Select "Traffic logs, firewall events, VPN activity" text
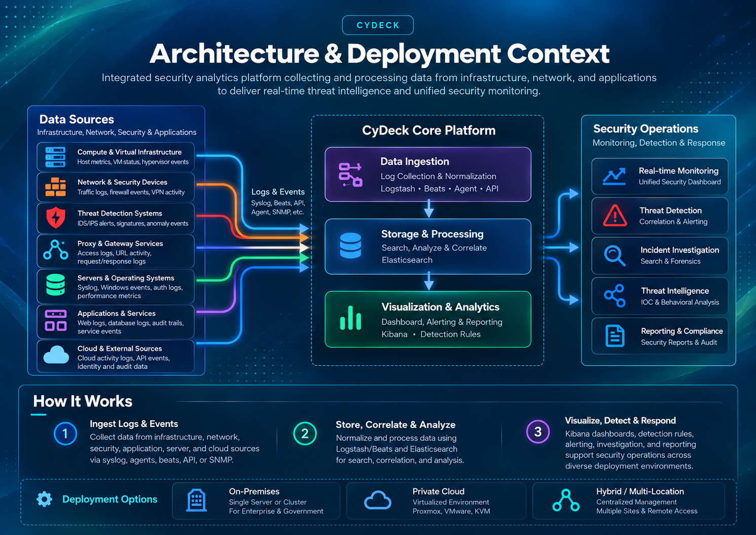The height and width of the screenshot is (535, 756). click(131, 192)
